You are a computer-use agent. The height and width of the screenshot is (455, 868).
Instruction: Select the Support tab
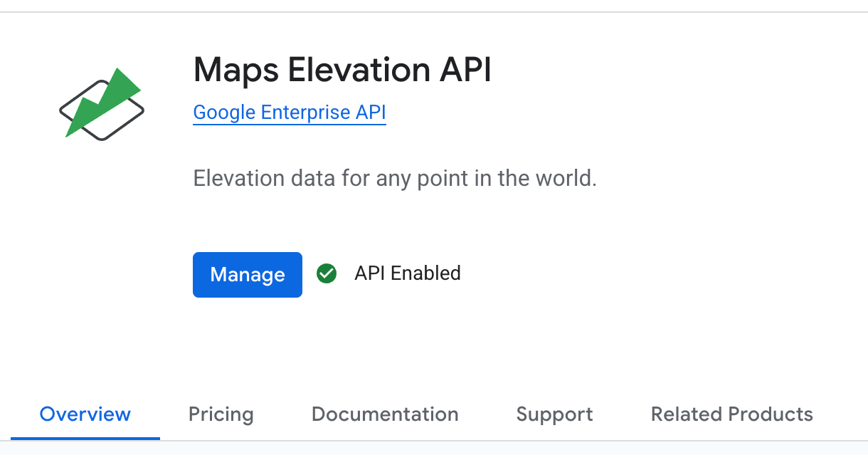[x=554, y=414]
